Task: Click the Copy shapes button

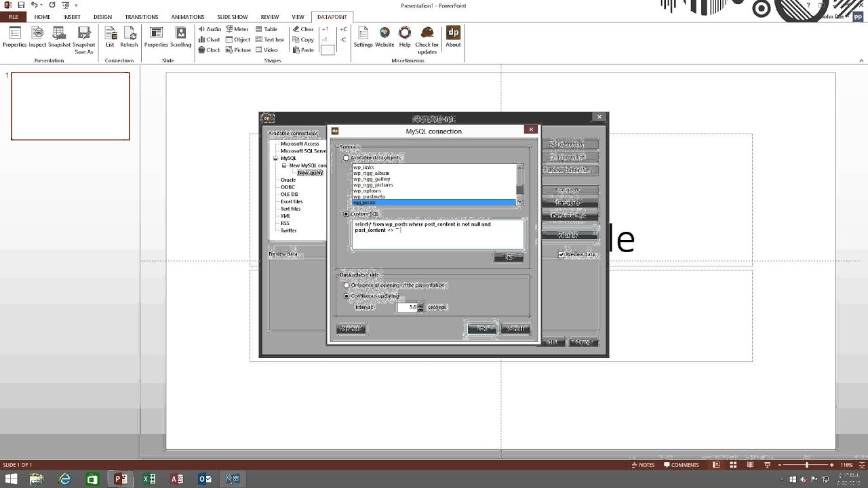Action: pyautogui.click(x=303, y=39)
